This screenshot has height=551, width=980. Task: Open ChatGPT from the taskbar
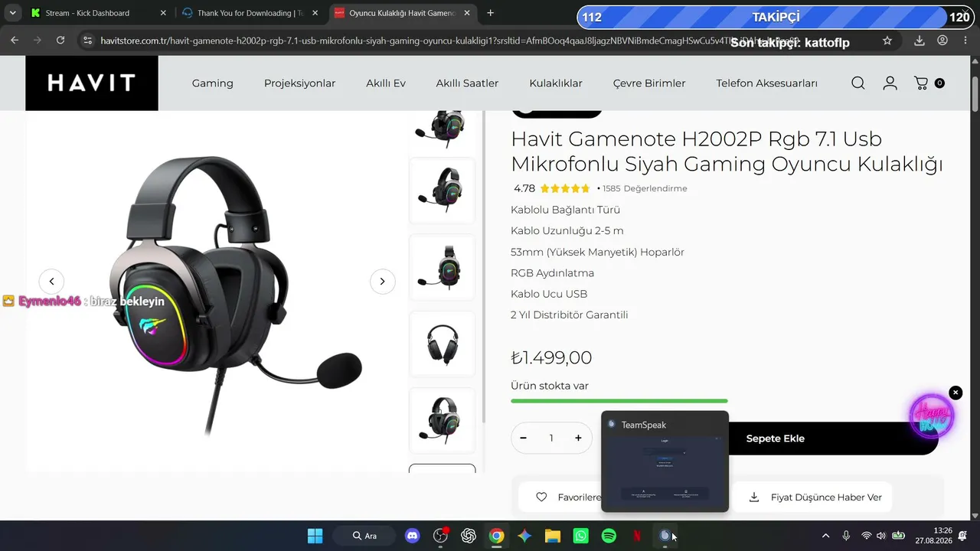(x=469, y=536)
